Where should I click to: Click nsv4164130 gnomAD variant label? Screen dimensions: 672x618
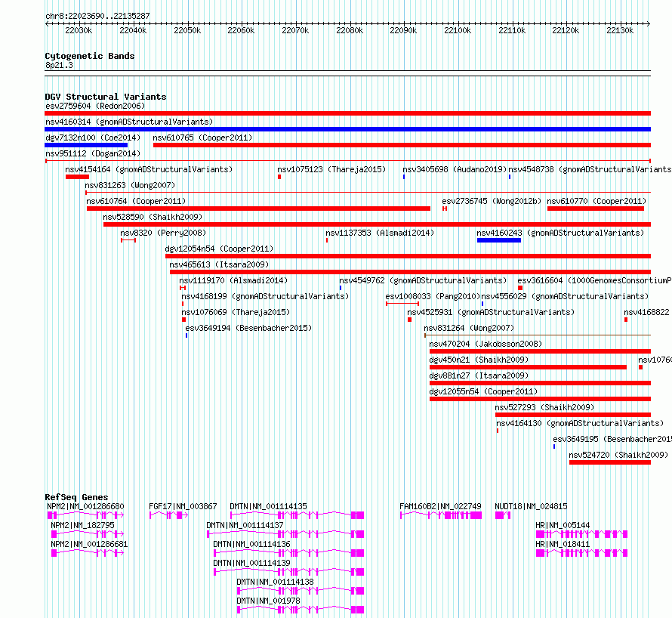(x=580, y=423)
